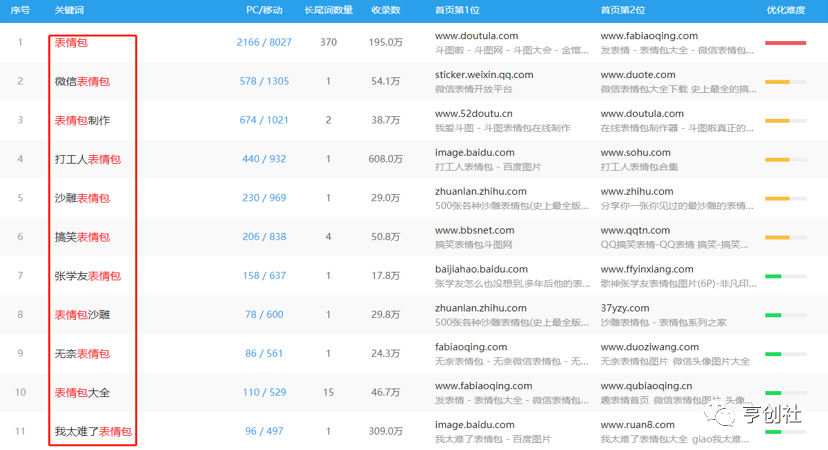Open www.sohu.com result
The height and width of the screenshot is (450, 828).
coord(635,153)
